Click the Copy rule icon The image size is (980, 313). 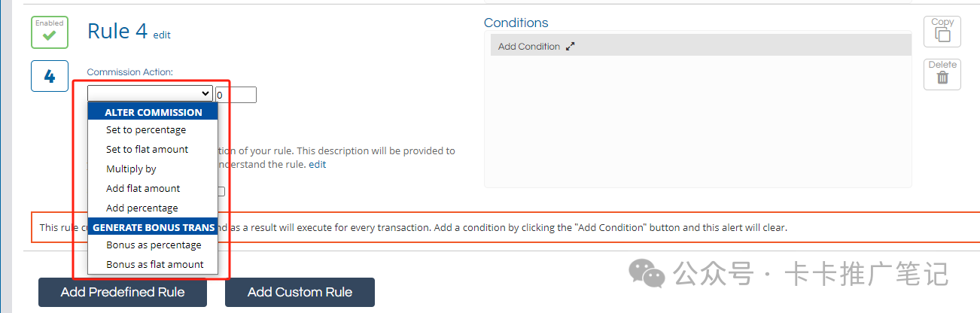coord(942,32)
